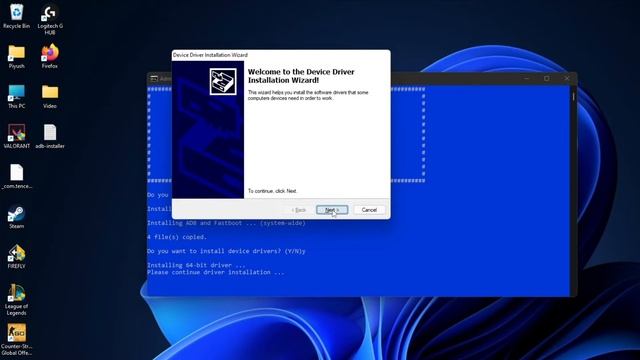Select League of Legends desktop shortcut

point(16,300)
